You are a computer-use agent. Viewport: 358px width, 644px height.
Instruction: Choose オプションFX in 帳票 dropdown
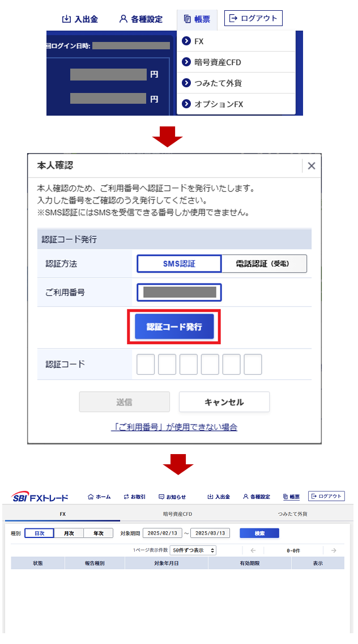pos(236,104)
